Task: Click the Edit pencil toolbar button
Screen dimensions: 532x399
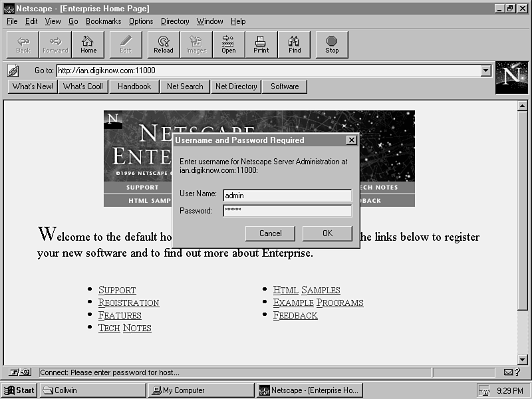Action: [x=126, y=45]
